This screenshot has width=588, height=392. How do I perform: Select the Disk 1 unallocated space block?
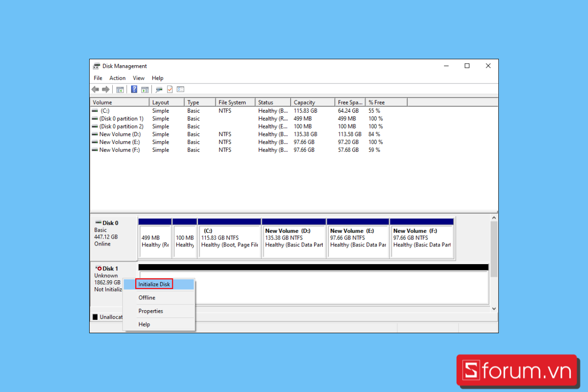tap(314, 284)
